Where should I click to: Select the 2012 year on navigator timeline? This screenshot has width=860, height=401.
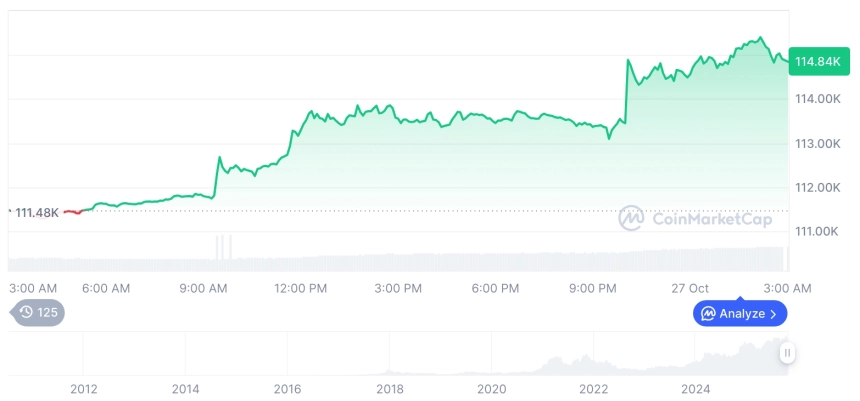point(83,388)
